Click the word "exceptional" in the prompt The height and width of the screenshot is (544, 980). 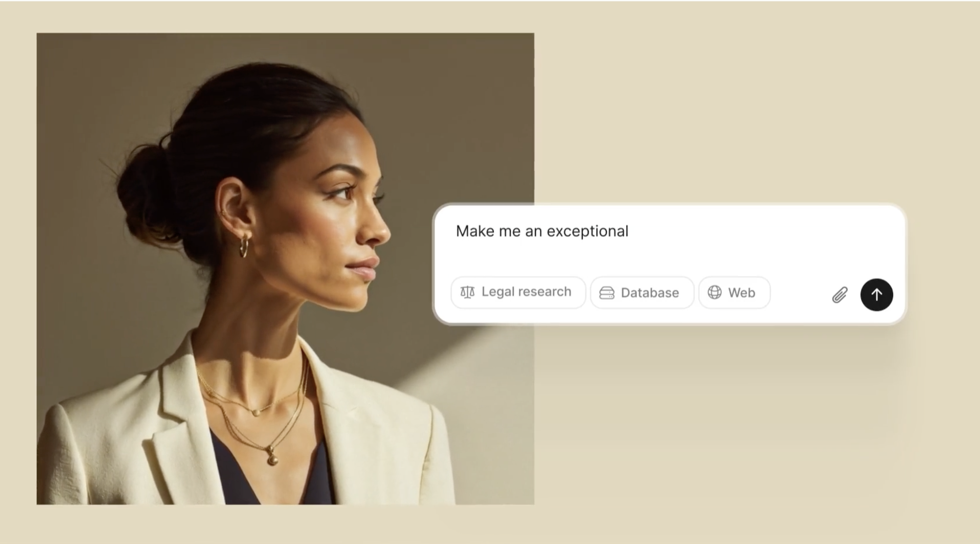click(x=587, y=232)
